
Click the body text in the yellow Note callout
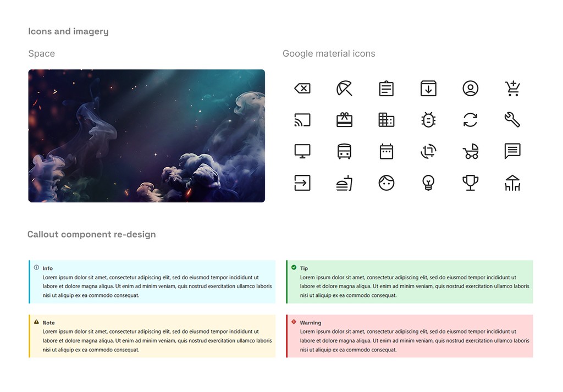coord(157,341)
